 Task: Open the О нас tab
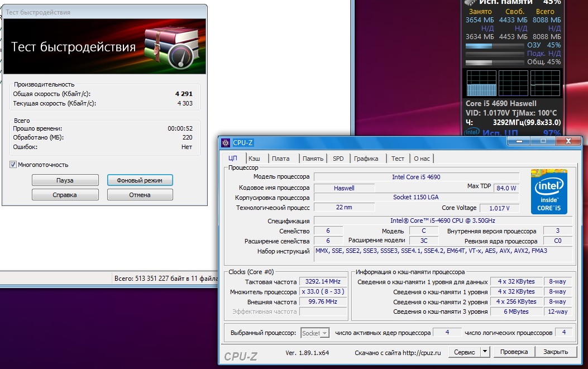[422, 159]
